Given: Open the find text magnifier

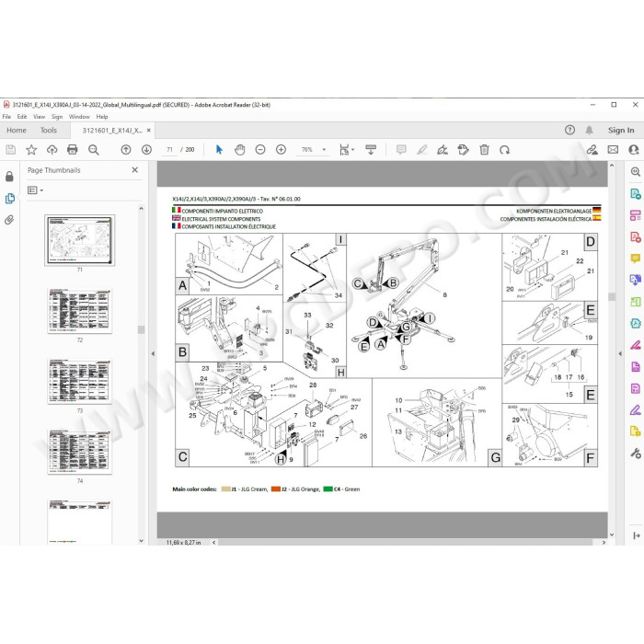Looking at the screenshot, I should (94, 150).
